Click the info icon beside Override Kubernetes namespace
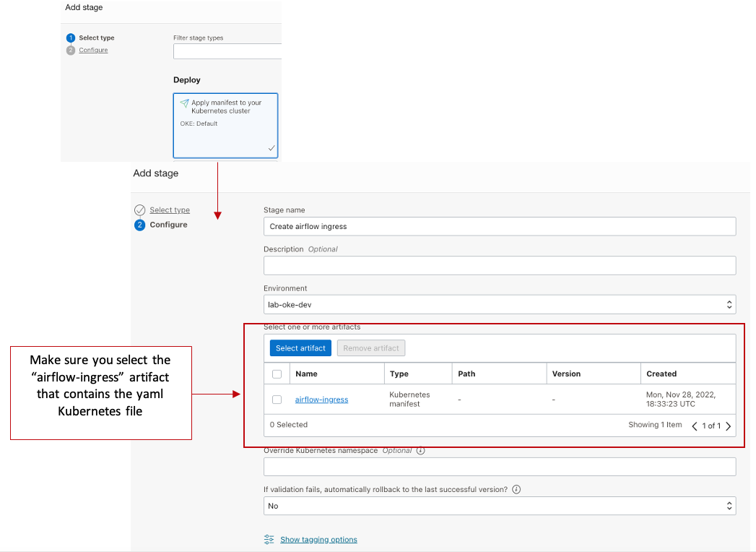This screenshot has width=756, height=552. coord(420,451)
